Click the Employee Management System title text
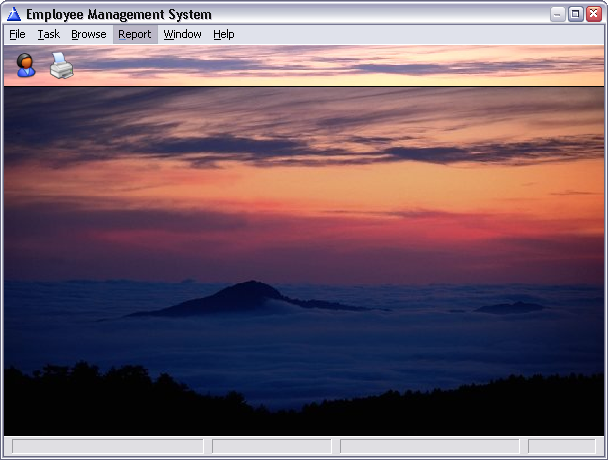608x460 pixels. [118, 14]
